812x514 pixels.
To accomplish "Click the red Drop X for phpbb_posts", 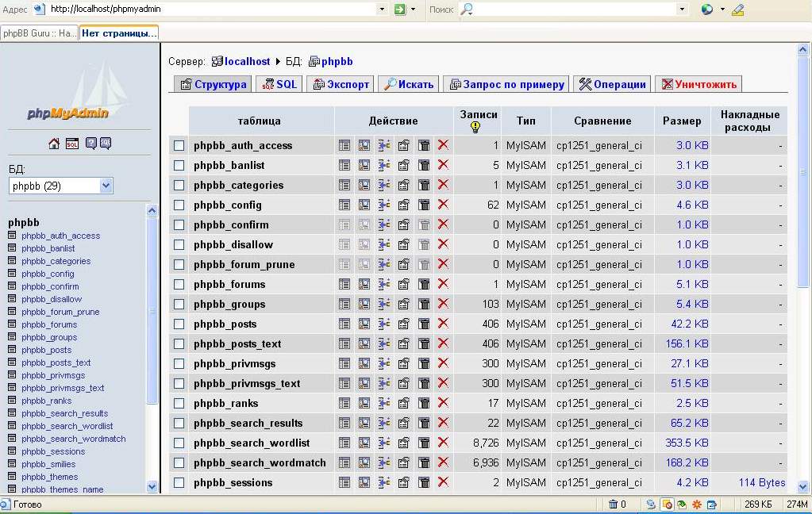I will 443,324.
